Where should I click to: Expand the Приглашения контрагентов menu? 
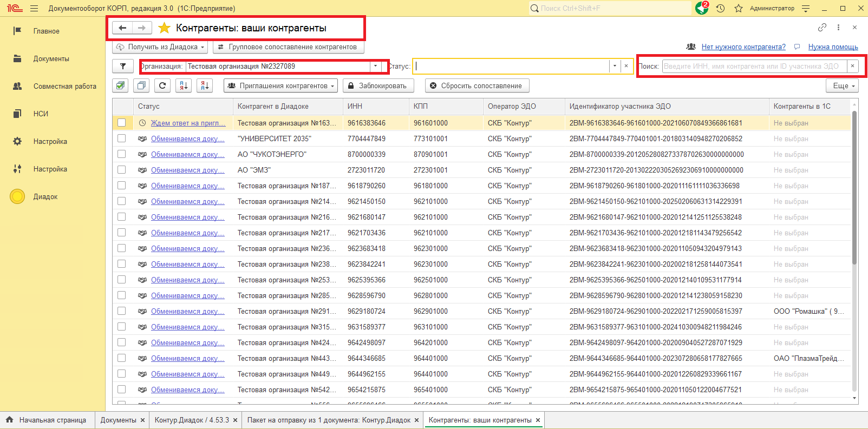pos(280,85)
